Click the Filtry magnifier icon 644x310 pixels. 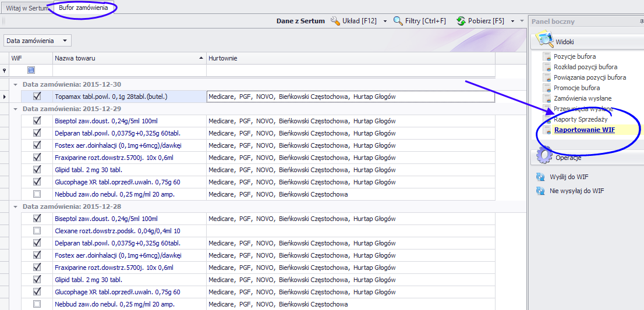click(x=398, y=21)
